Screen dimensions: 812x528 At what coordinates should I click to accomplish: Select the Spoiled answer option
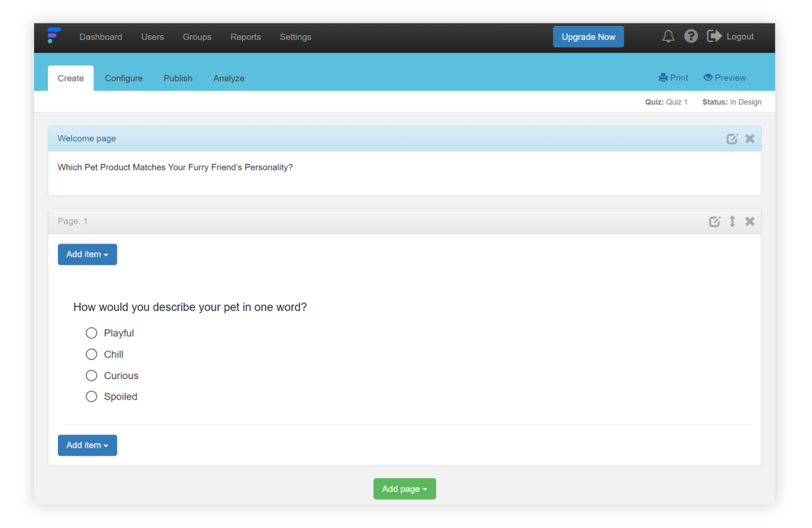coord(92,396)
